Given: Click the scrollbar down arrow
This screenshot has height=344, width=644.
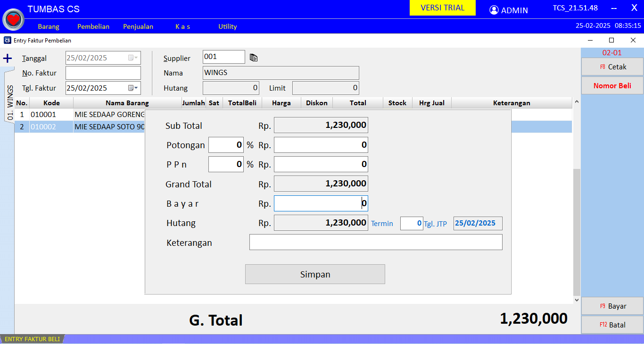Looking at the screenshot, I should pos(577,300).
